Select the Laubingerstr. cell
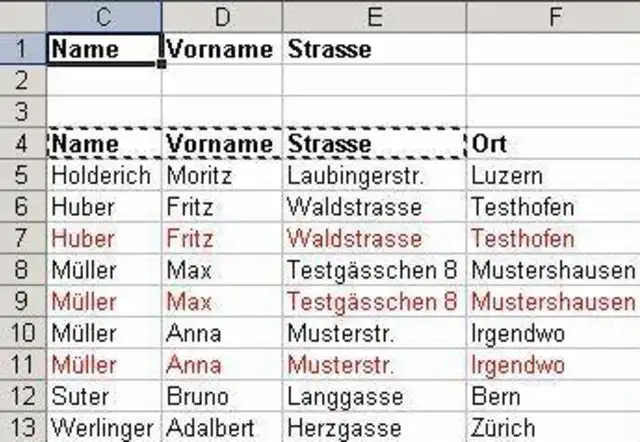This screenshot has height=442, width=640. [x=374, y=175]
